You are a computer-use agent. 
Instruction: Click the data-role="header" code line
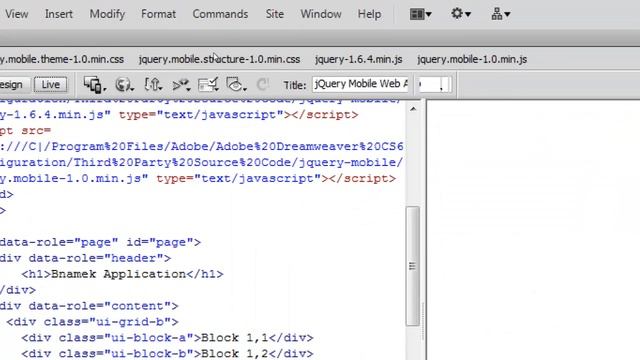[85, 258]
